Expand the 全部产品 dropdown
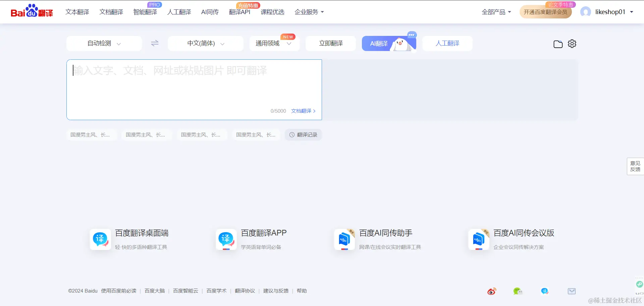Screen dimensions: 644x306 click(496, 12)
